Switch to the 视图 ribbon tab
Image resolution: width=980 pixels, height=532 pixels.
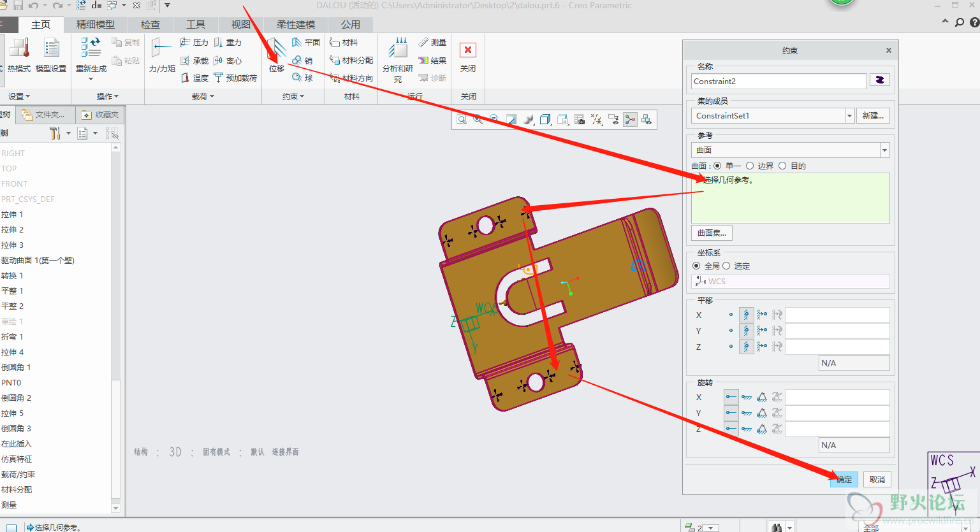point(240,24)
